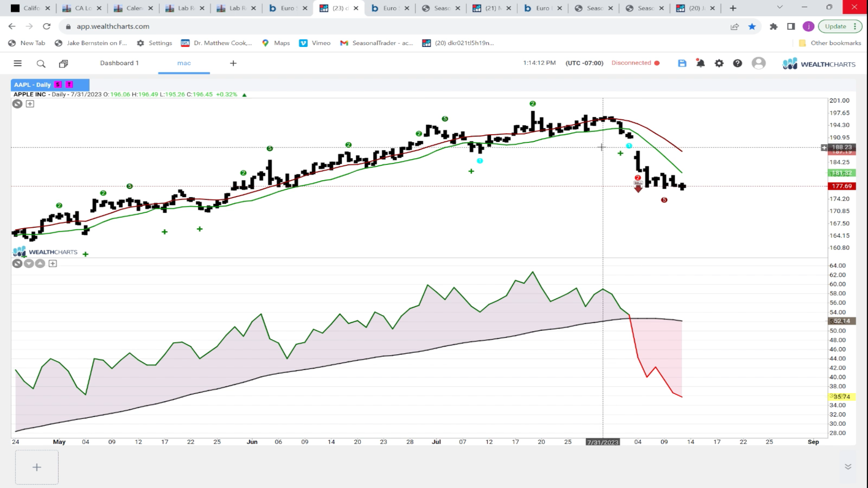Click the 1:14:12 PM clock
The image size is (868, 488).
point(539,63)
